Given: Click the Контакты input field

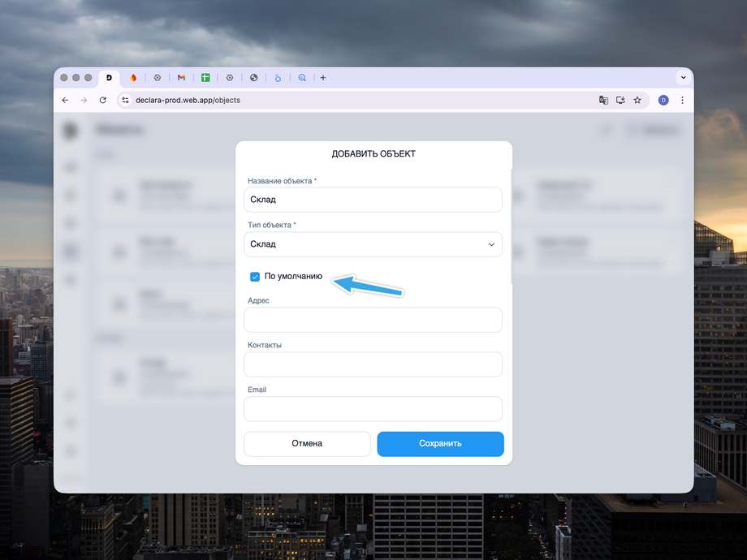Looking at the screenshot, I should pos(373,364).
